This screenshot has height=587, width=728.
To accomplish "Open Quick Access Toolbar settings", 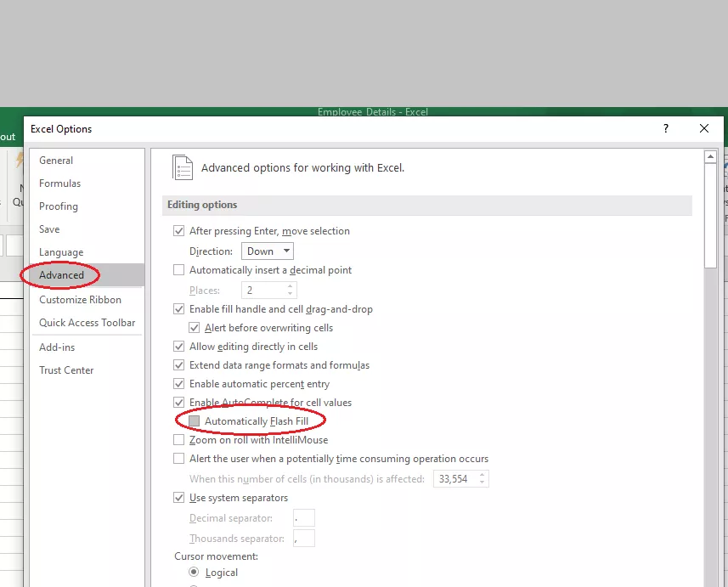I will click(87, 323).
